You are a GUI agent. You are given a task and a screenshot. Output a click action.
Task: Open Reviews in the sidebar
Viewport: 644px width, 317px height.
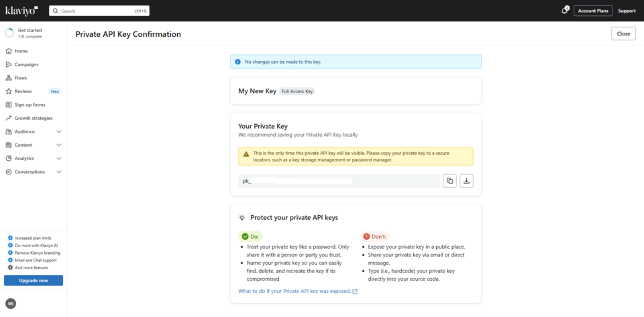[23, 91]
